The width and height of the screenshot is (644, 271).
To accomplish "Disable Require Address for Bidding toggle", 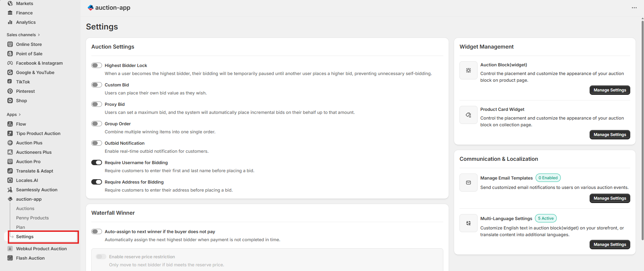I will pos(97,182).
